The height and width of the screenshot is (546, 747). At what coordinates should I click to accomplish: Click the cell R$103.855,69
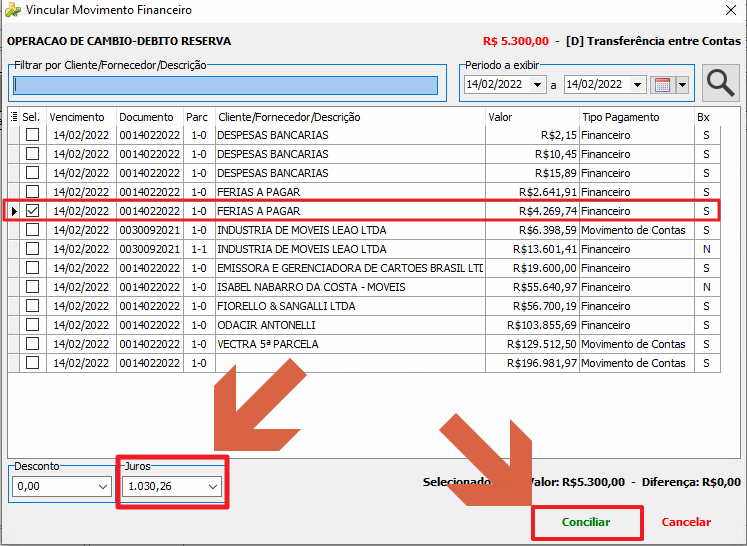pyautogui.click(x=532, y=325)
